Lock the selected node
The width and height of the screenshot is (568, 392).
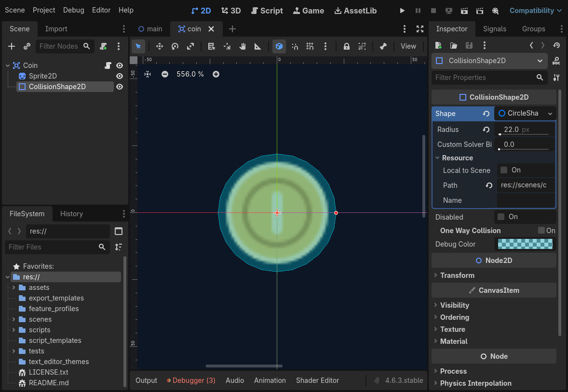pos(347,46)
